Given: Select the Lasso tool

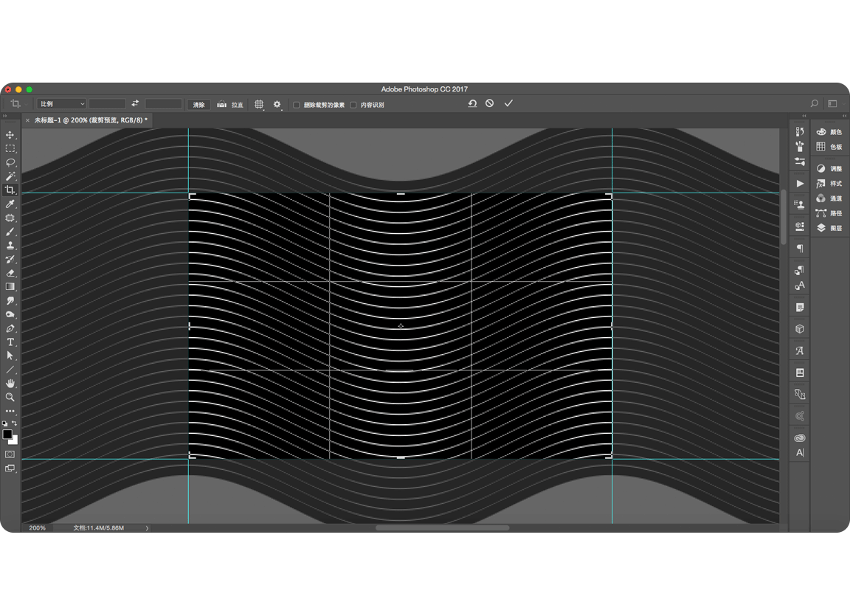Looking at the screenshot, I should (10, 162).
